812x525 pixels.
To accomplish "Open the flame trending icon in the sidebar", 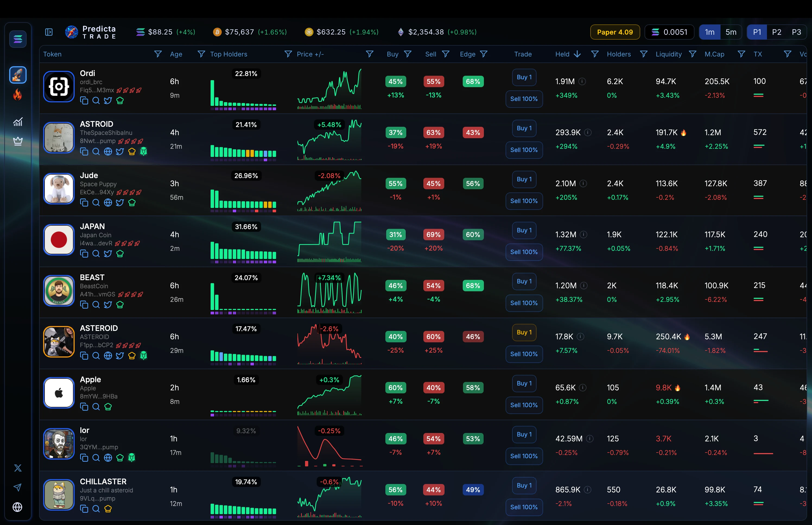I will (18, 95).
